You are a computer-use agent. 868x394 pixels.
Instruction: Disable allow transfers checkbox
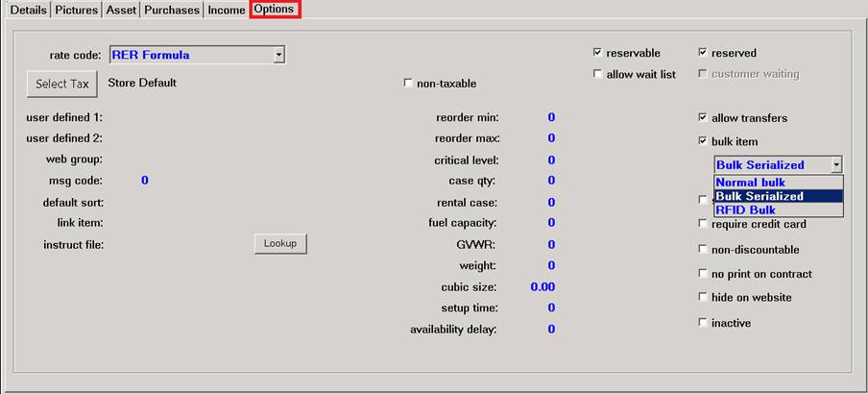coord(703,118)
